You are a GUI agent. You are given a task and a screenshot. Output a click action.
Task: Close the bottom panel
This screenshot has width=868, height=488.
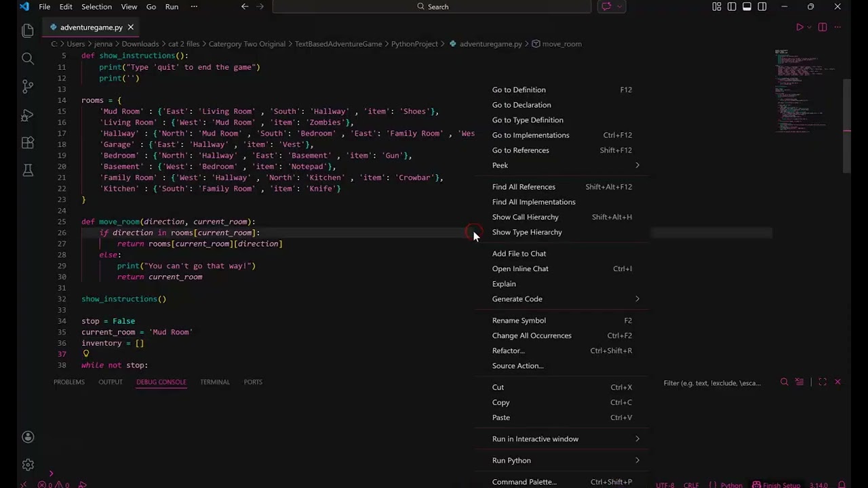pos(837,382)
